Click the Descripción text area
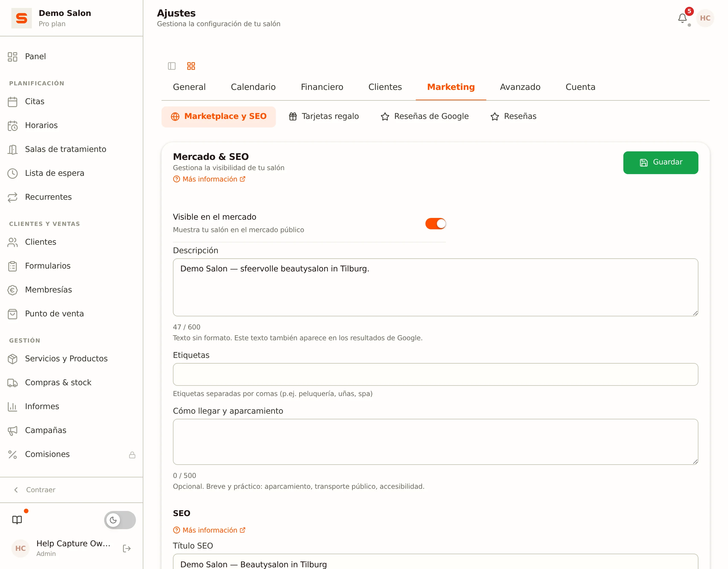 pyautogui.click(x=435, y=287)
